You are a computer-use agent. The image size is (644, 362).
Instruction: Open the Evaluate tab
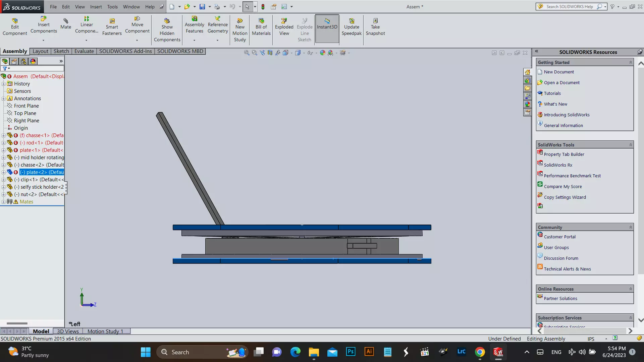[x=84, y=51]
